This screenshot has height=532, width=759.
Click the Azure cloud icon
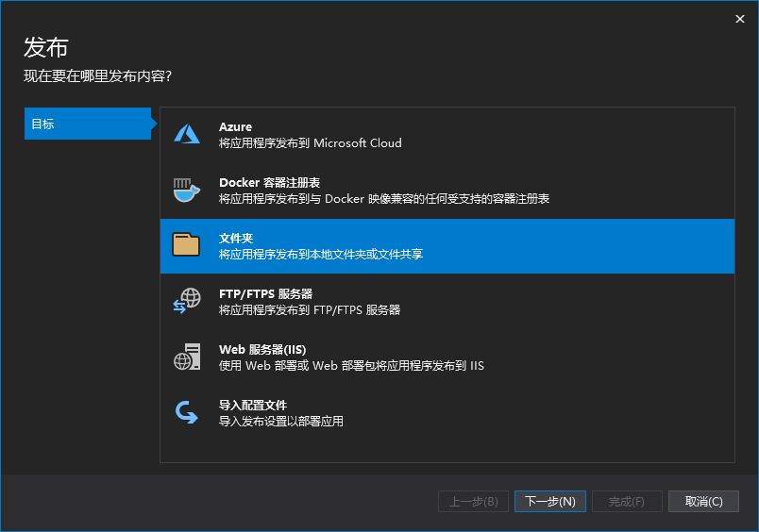(187, 134)
